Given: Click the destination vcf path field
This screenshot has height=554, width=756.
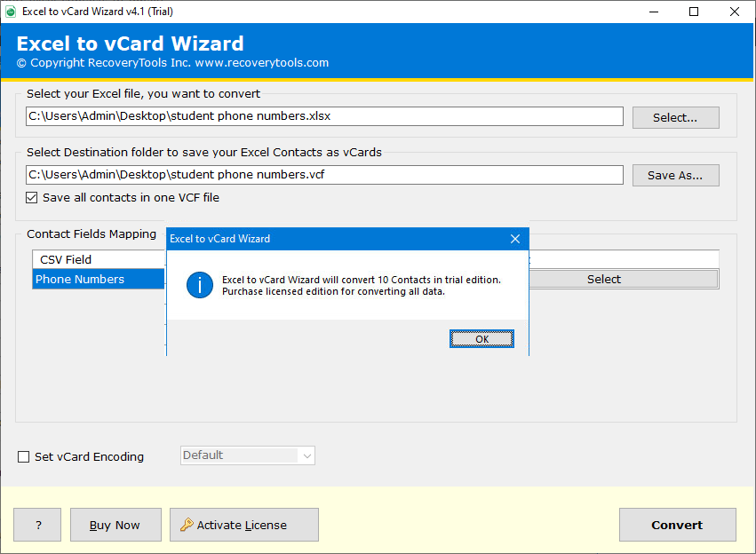Looking at the screenshot, I should [324, 174].
